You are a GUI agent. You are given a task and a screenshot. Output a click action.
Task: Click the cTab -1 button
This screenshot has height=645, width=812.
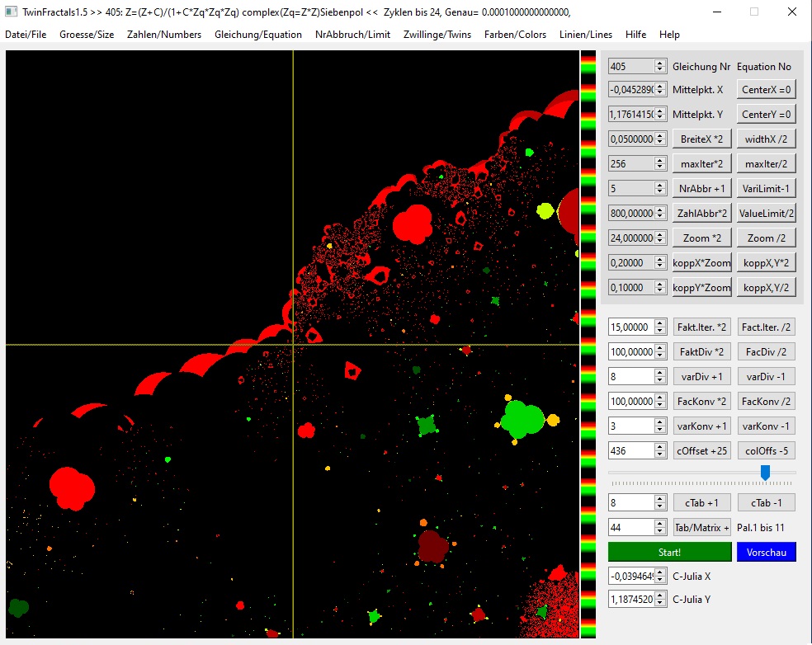tap(767, 502)
